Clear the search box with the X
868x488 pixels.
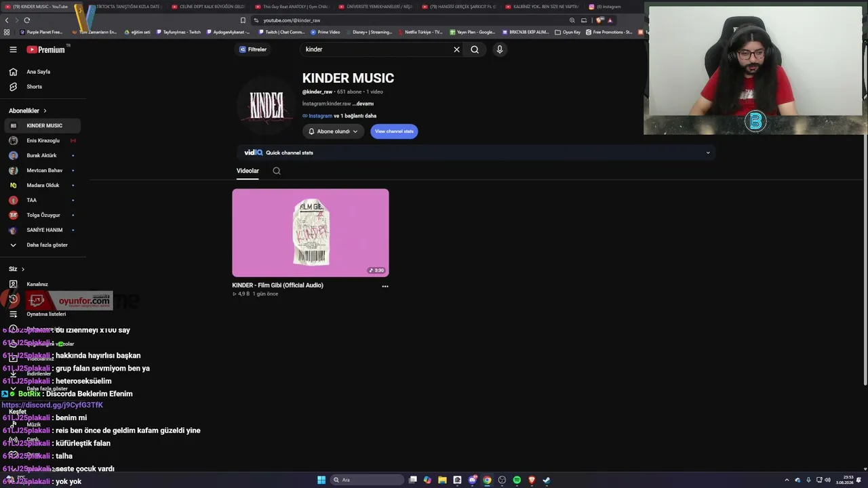point(456,49)
